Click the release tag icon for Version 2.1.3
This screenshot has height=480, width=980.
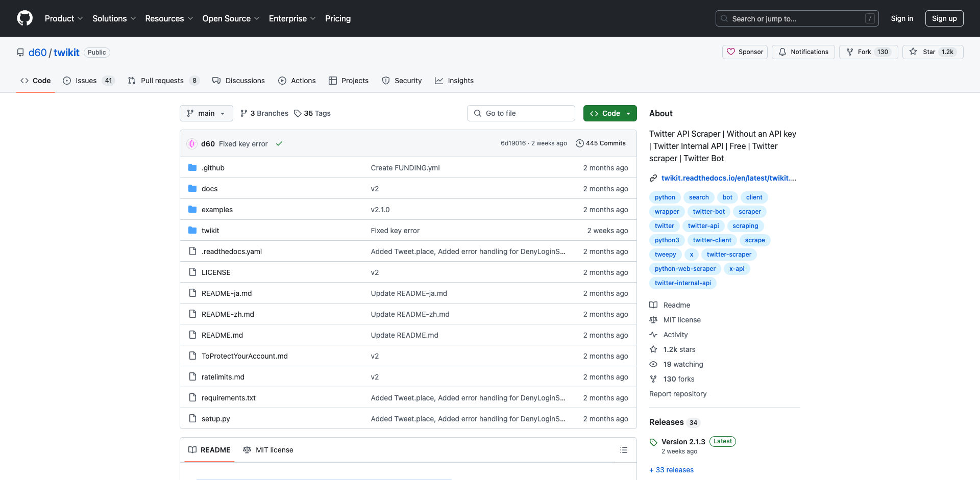[653, 442]
